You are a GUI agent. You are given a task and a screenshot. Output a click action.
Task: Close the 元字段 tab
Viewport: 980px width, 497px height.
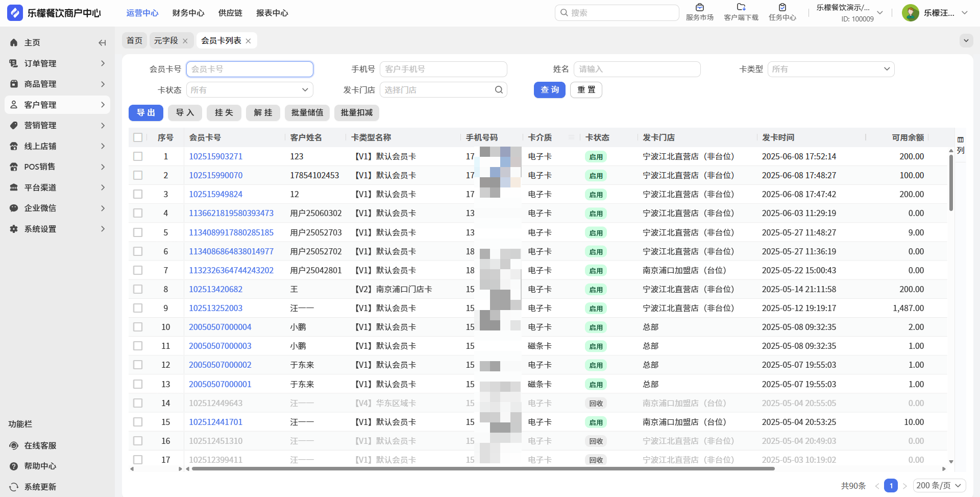coord(185,41)
